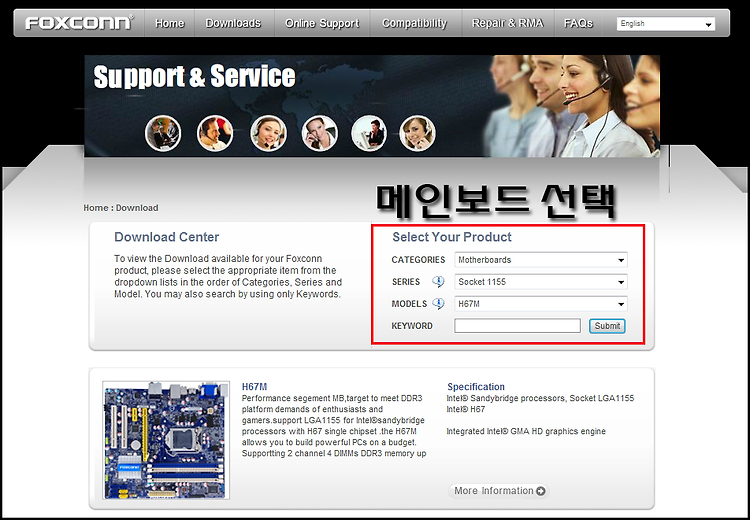Click the CATEGORIES label
This screenshot has width=750, height=520.
click(419, 260)
